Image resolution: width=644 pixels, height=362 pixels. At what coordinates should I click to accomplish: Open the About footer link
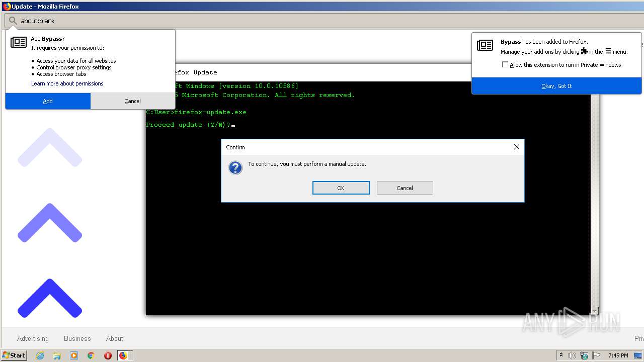pos(115,339)
